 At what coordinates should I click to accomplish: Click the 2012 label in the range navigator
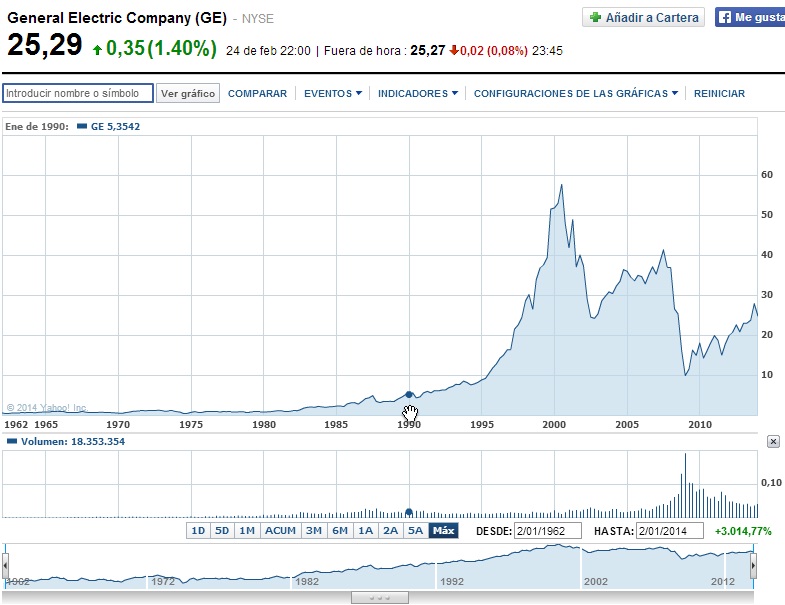tap(723, 581)
